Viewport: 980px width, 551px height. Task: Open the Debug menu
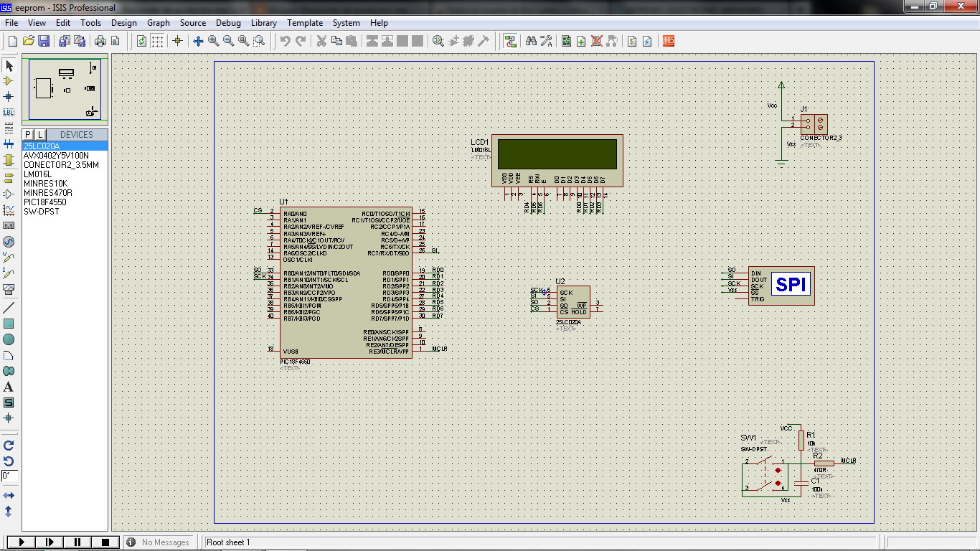click(228, 22)
